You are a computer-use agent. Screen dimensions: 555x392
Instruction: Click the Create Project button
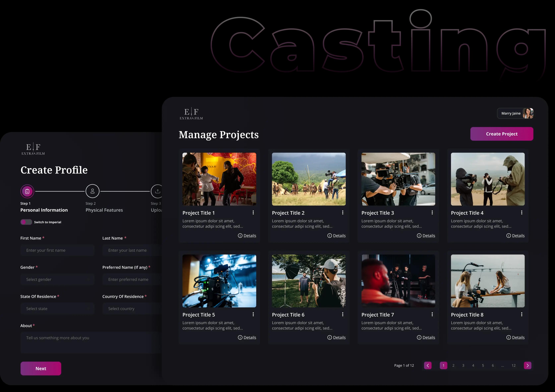point(502,134)
